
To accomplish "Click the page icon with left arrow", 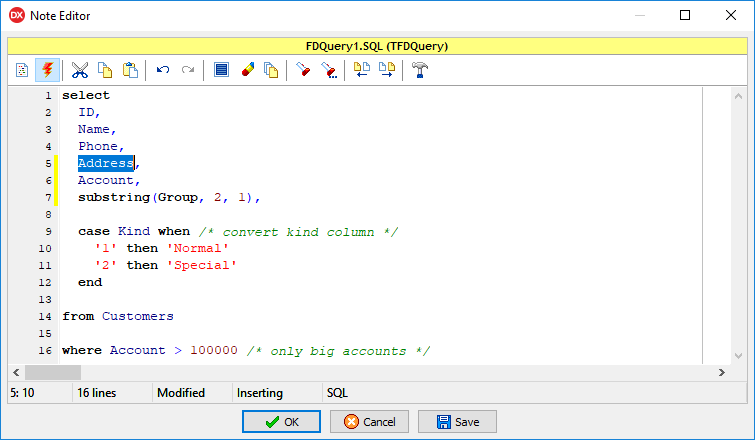I will pyautogui.click(x=362, y=70).
